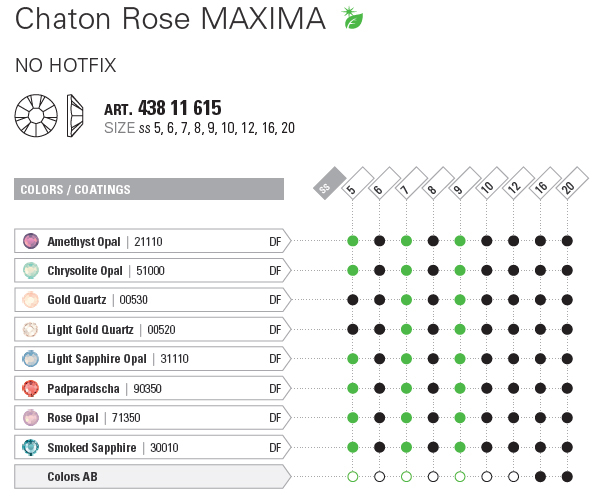
Task: Click the Colors / Coatings header bar
Action: pyautogui.click(x=150, y=189)
